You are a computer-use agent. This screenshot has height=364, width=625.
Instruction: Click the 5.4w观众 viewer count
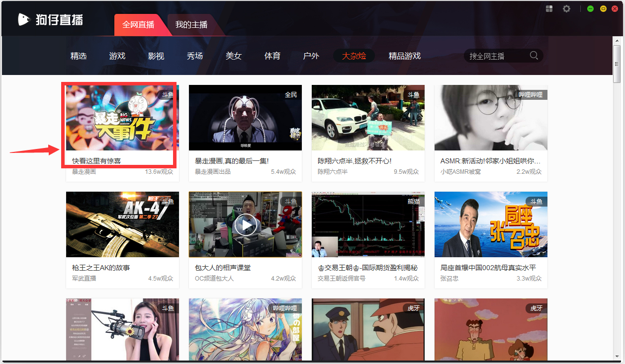tap(283, 172)
